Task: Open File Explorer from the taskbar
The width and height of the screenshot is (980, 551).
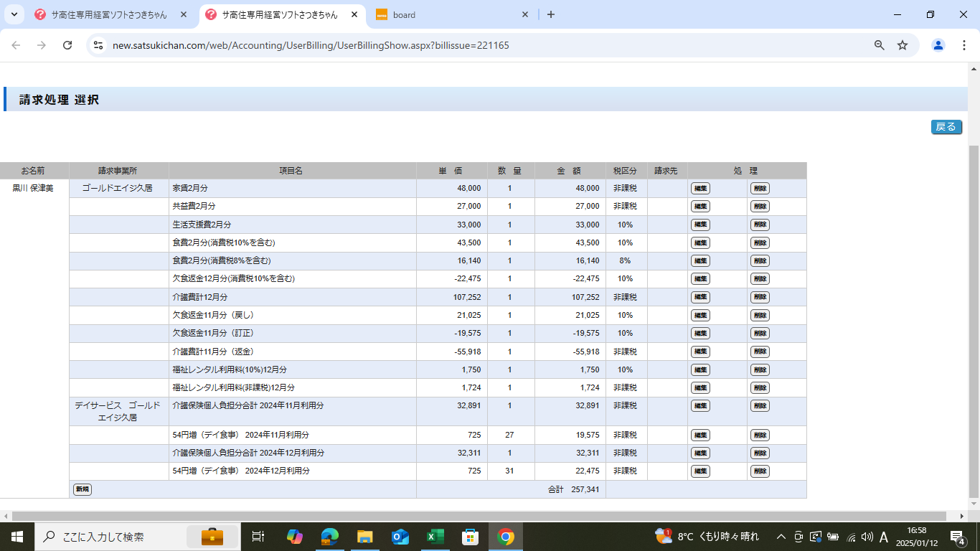Action: (364, 537)
